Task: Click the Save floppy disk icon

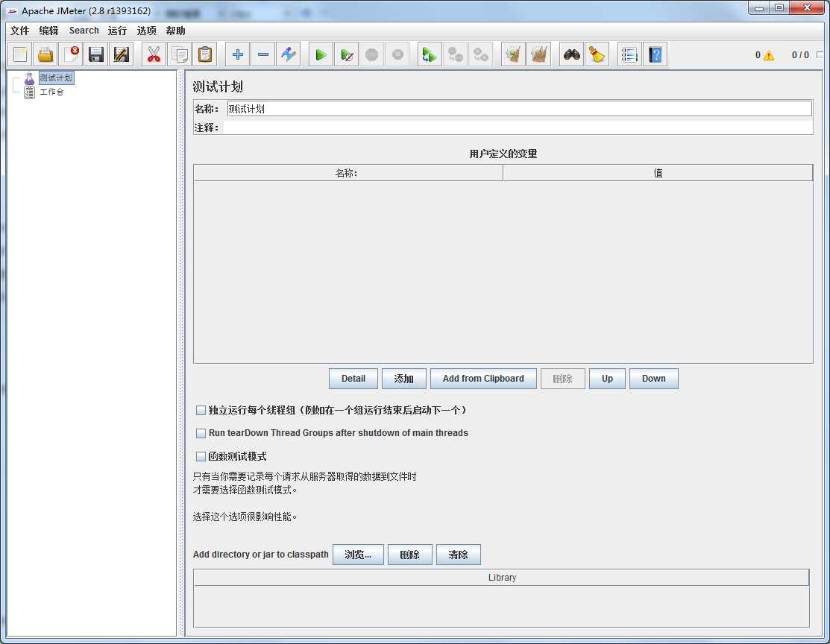Action: point(95,54)
